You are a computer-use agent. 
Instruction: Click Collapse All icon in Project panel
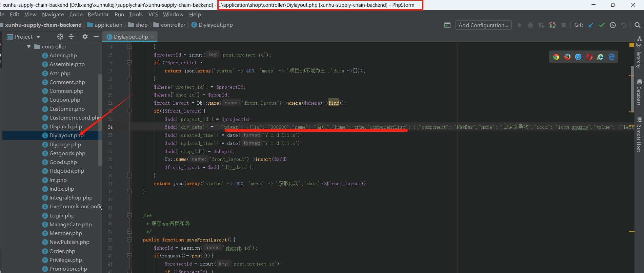coord(71,37)
